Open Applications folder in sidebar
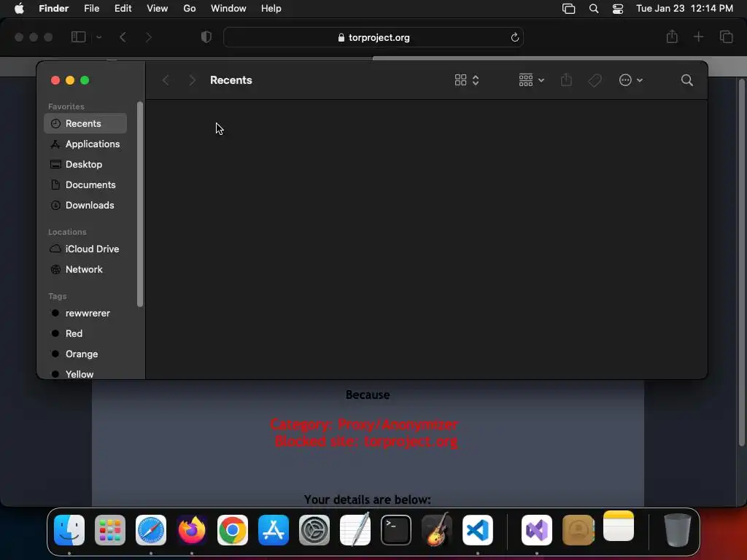 [85, 144]
